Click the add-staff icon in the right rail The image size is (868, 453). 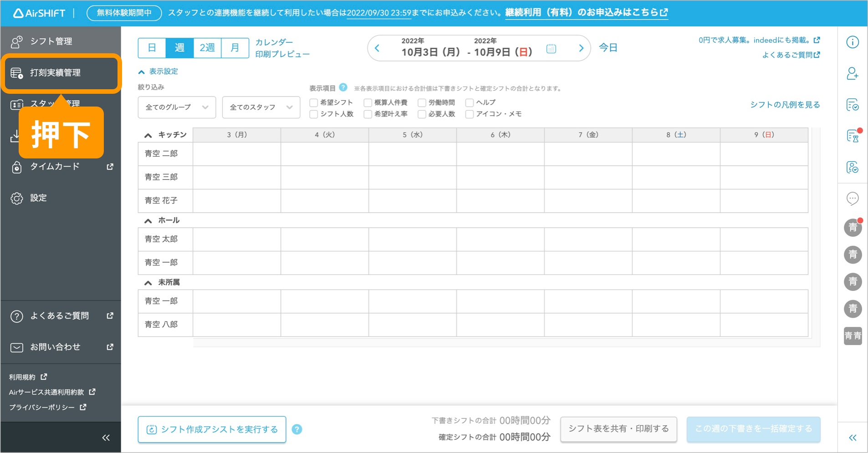pos(853,73)
